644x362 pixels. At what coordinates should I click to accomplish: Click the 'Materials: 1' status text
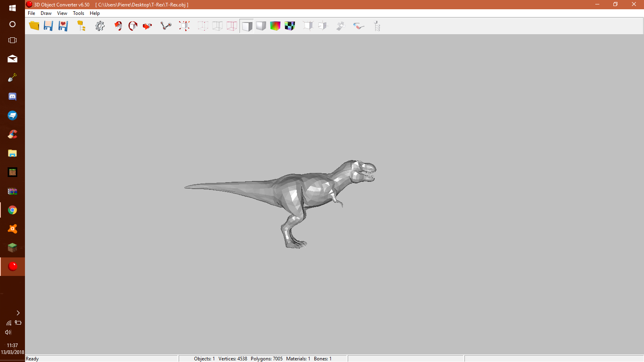(x=298, y=359)
